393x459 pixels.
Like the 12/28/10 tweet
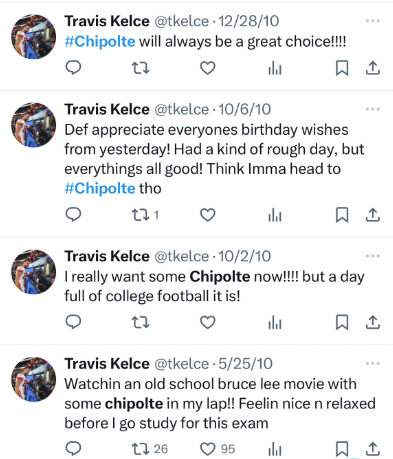(207, 68)
